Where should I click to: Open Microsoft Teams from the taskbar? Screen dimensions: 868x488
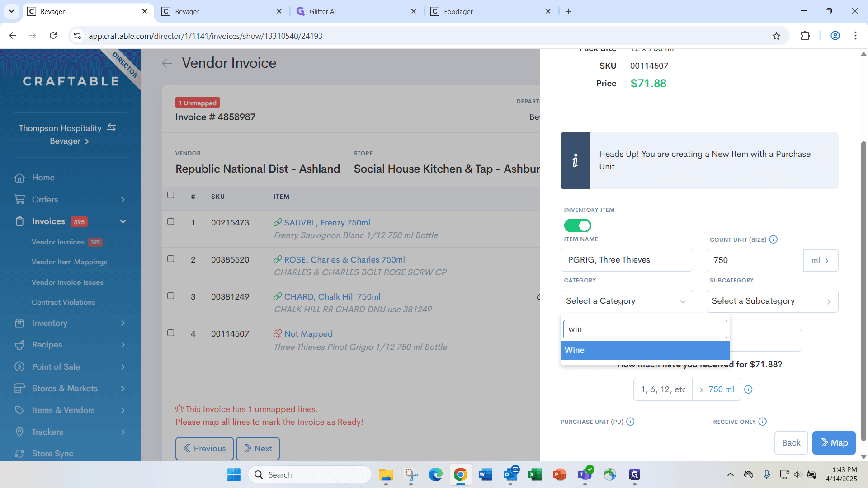coord(585,474)
